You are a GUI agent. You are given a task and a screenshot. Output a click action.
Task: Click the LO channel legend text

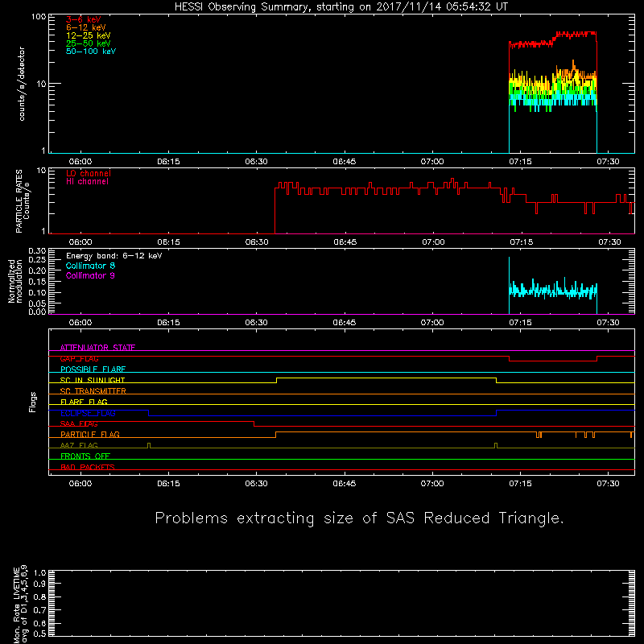[89, 173]
